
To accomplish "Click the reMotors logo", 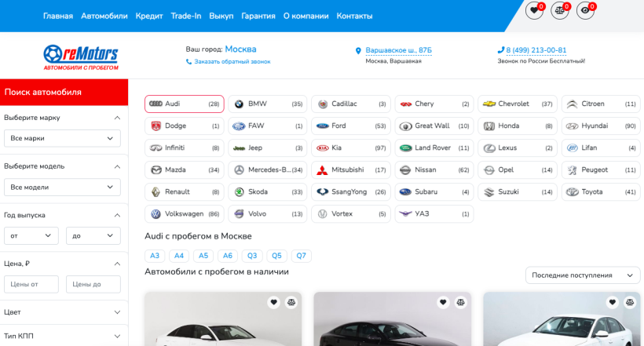I will (x=81, y=57).
